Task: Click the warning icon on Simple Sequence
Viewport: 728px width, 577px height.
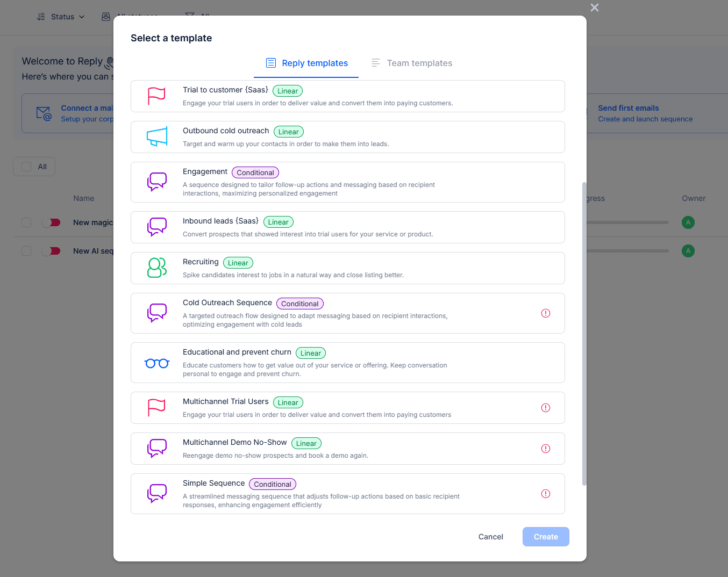Action: (546, 494)
